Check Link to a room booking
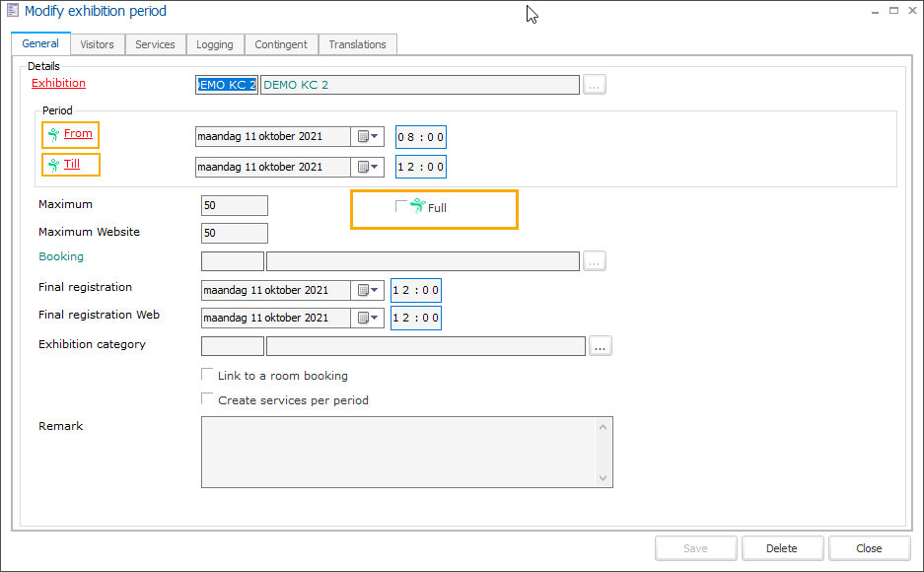This screenshot has height=572, width=924. [207, 375]
